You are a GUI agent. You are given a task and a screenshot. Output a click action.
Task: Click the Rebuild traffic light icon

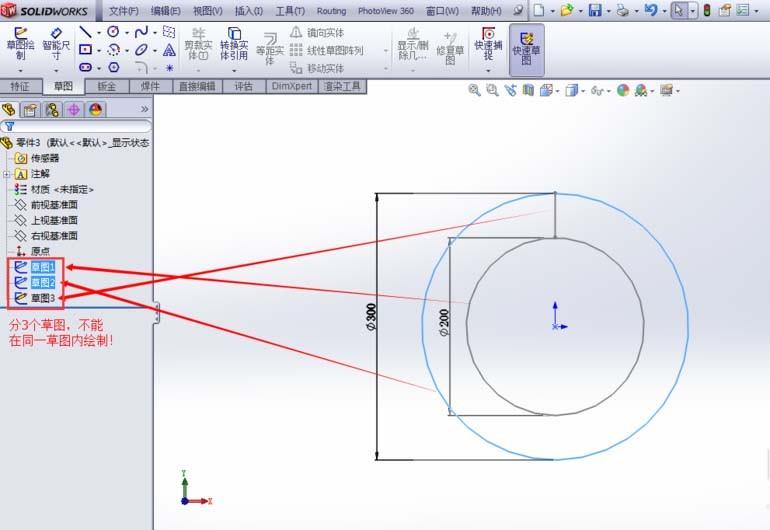[x=707, y=10]
